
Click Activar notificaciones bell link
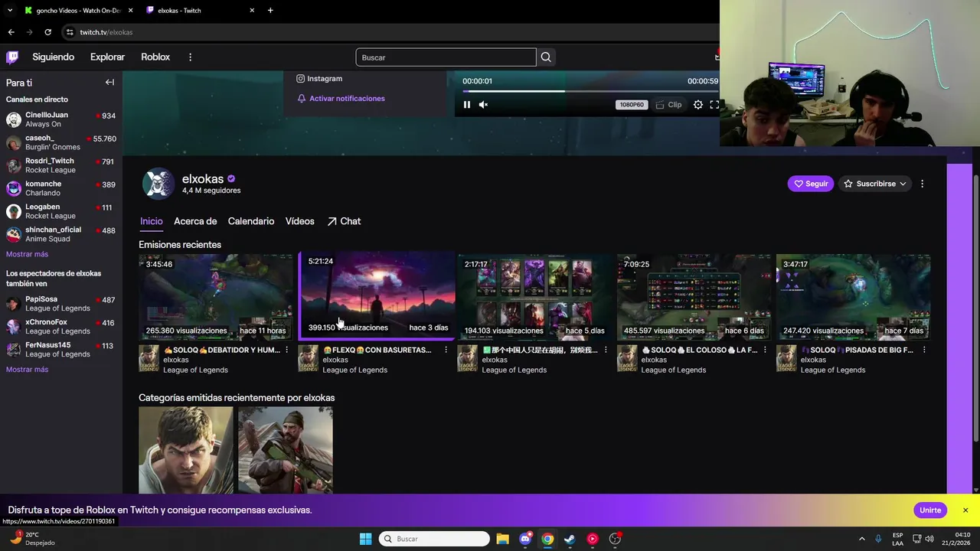click(x=341, y=99)
